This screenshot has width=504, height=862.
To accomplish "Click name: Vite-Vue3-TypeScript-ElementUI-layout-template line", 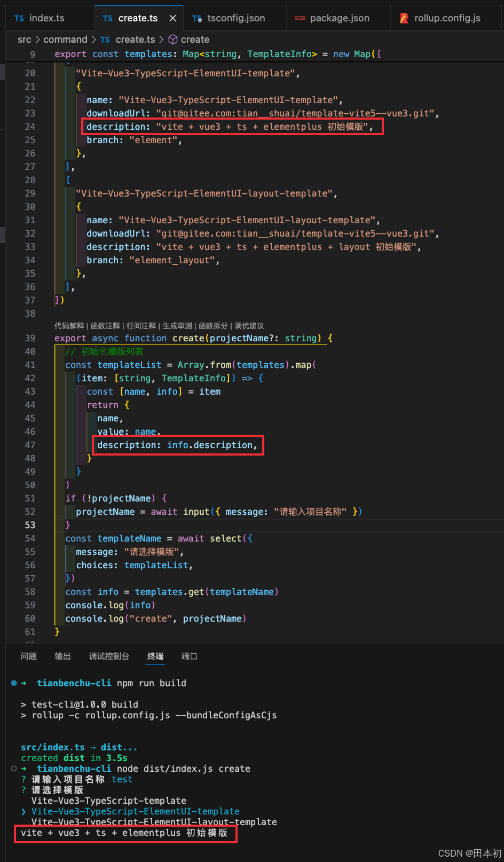I will coord(233,220).
